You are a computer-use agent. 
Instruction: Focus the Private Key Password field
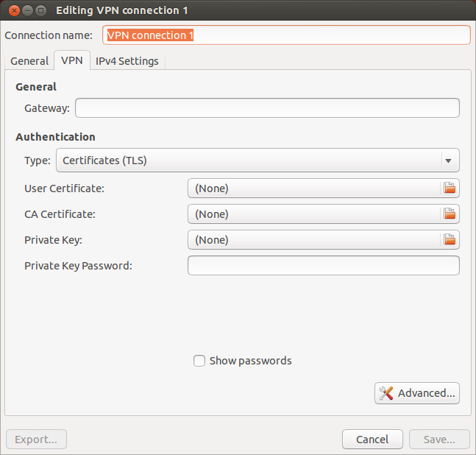coord(323,266)
